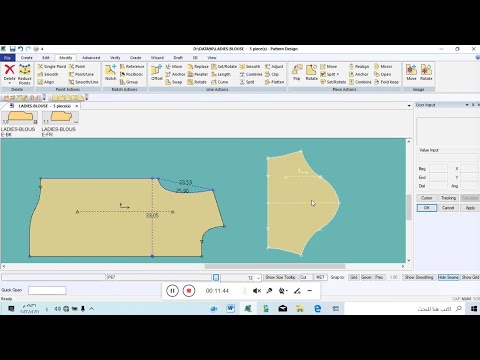Pause the screen recording

(x=172, y=291)
